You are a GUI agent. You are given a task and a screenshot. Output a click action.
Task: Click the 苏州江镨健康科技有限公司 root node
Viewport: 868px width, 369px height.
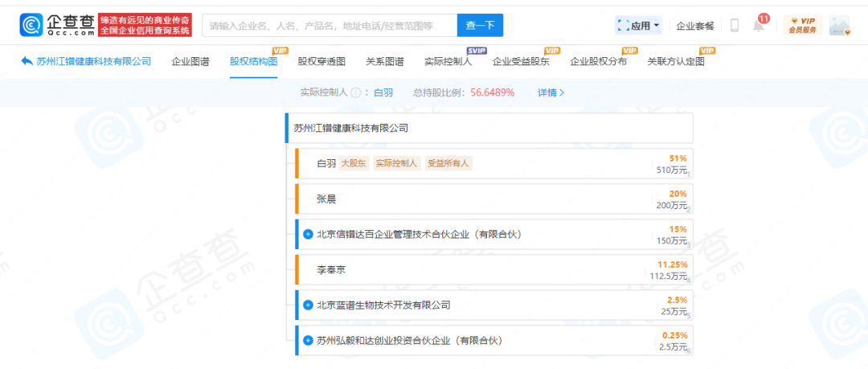point(489,128)
